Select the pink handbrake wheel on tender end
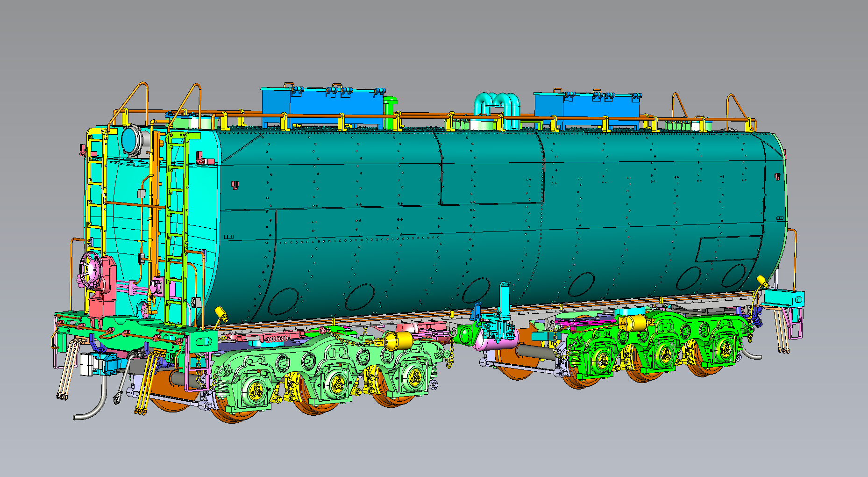The width and height of the screenshot is (868, 477). 90,270
